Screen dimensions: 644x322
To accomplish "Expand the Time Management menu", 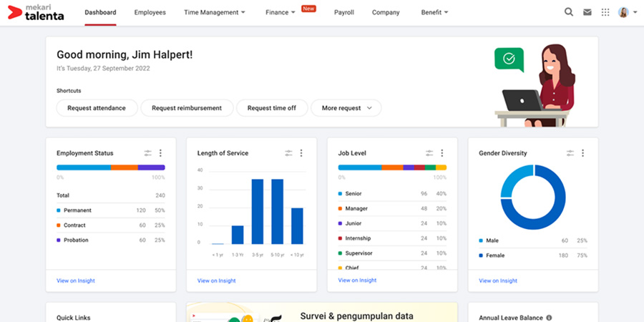I will point(215,12).
